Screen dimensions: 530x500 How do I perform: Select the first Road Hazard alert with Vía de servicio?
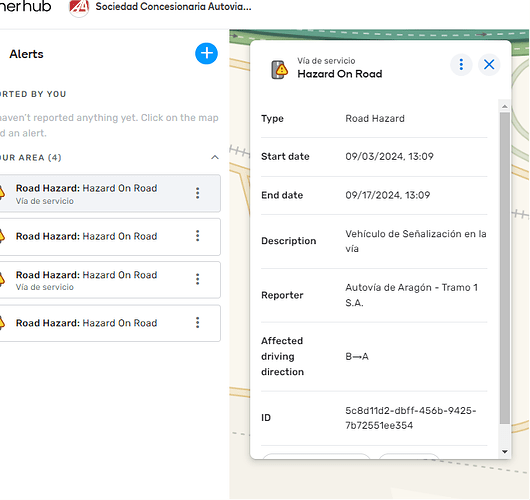pos(110,193)
